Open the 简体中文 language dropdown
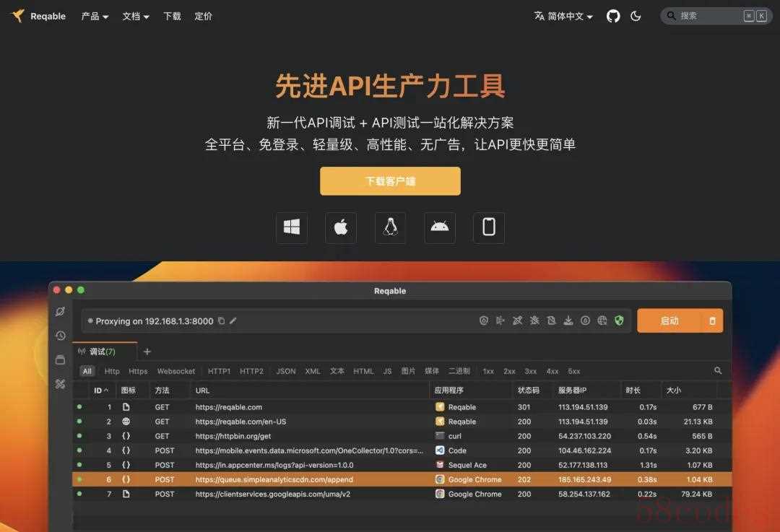This screenshot has height=532, width=780. pyautogui.click(x=563, y=17)
